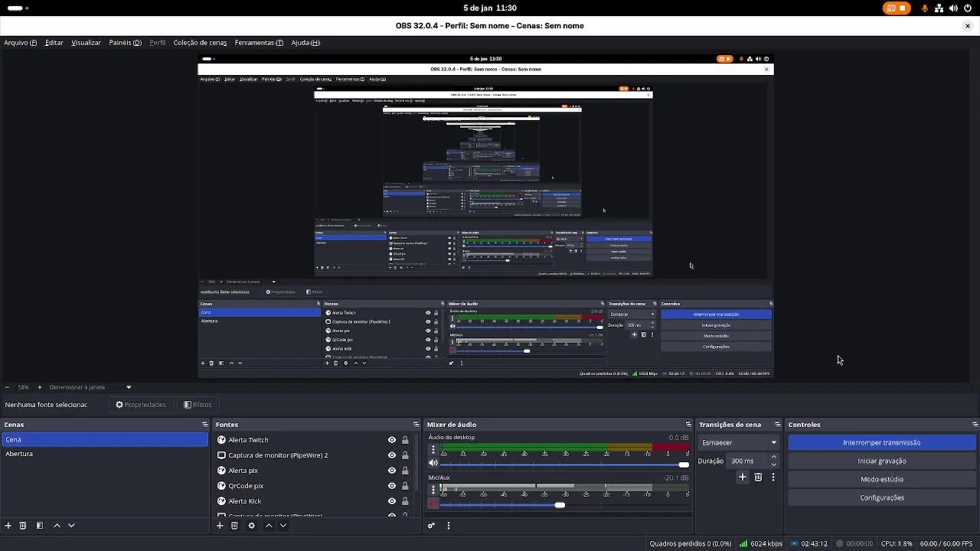Open the Cenas dock options menu
The width and height of the screenshot is (980, 551).
pyautogui.click(x=204, y=425)
